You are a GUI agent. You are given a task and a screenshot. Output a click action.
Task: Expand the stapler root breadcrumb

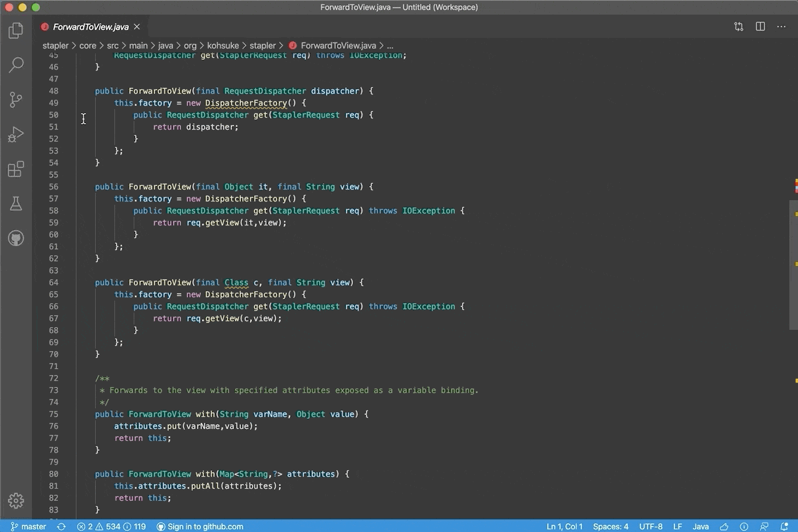pos(55,46)
